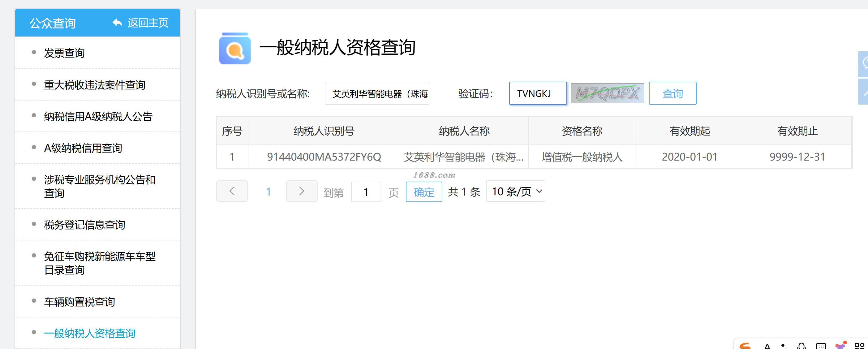This screenshot has height=349, width=868.
Task: Open 税务登记信息查询 menu item
Action: coord(84,225)
